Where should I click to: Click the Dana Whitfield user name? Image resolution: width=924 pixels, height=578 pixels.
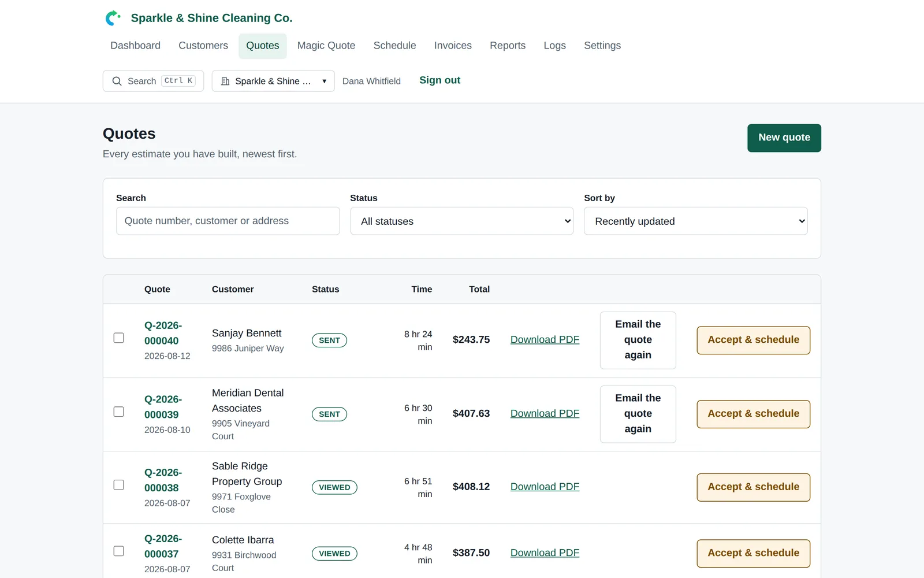[x=371, y=81]
